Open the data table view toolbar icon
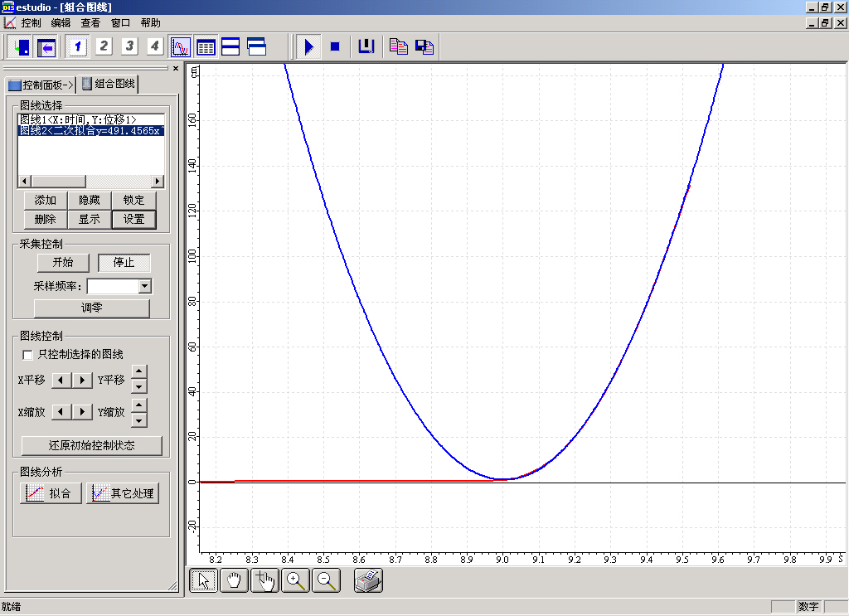The image size is (849, 616). [206, 46]
